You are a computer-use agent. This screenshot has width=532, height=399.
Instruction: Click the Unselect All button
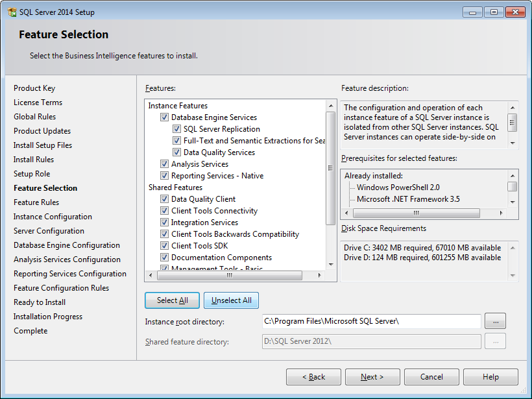pos(232,300)
